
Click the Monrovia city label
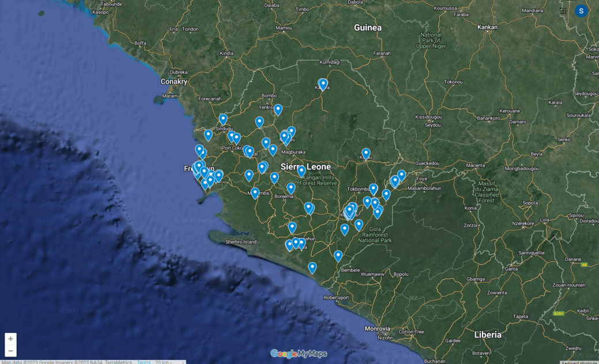[378, 328]
